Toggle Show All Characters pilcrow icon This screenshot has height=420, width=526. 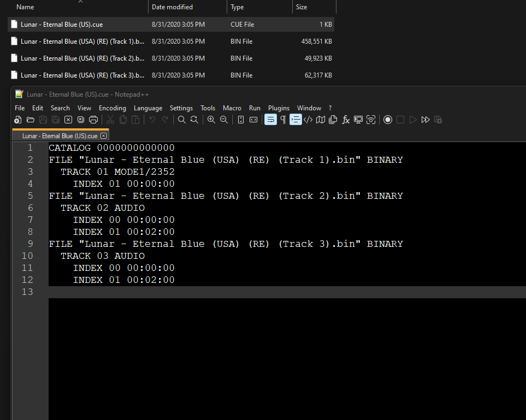point(283,120)
